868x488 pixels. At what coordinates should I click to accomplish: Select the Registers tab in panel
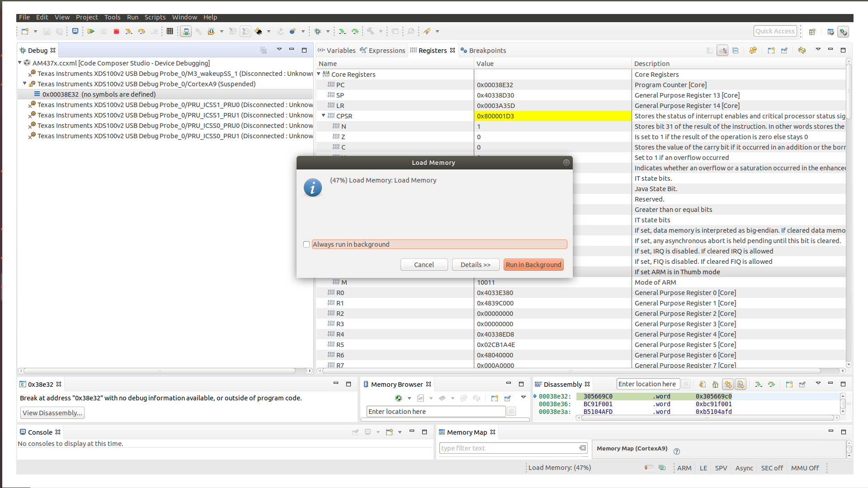(432, 50)
